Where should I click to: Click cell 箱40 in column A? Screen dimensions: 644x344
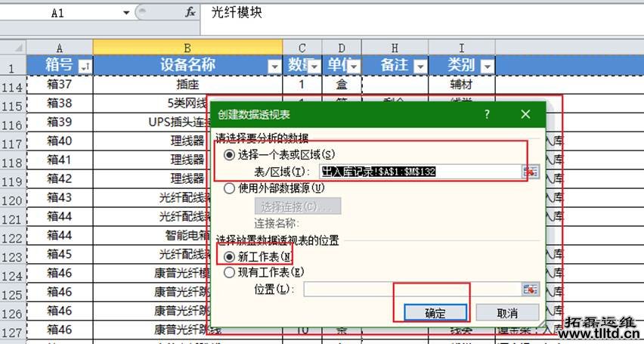[x=60, y=141]
